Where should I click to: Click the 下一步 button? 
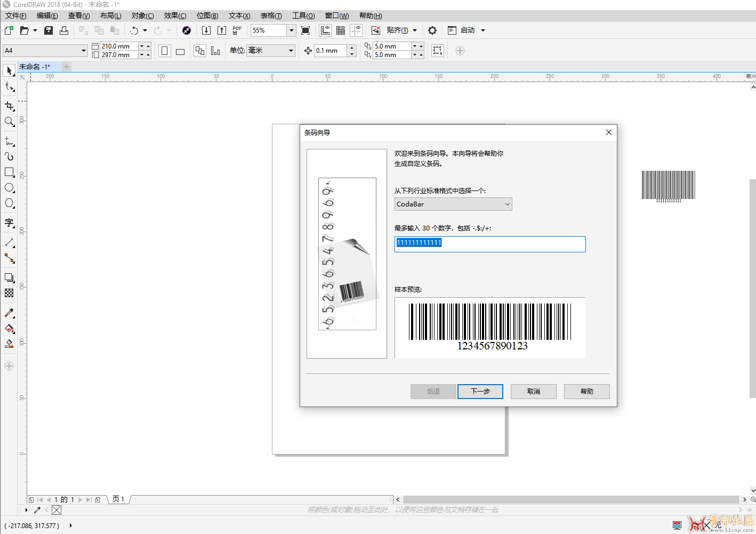480,391
